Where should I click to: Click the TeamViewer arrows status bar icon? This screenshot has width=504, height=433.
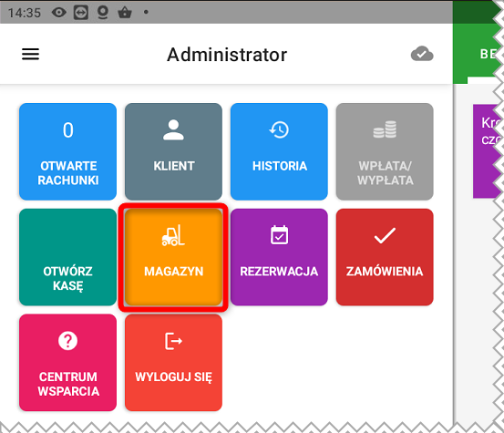pyautogui.click(x=81, y=13)
